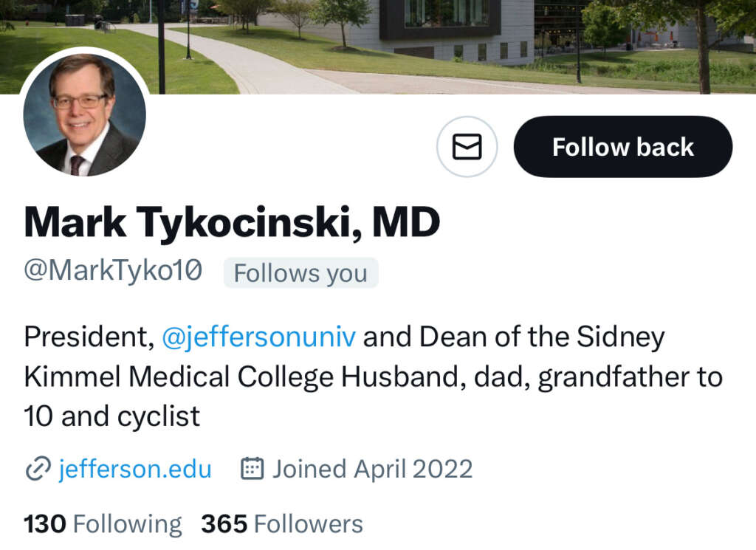756x550 pixels.
Task: Click the "10 and cyclist" bio line
Action: click(x=111, y=417)
